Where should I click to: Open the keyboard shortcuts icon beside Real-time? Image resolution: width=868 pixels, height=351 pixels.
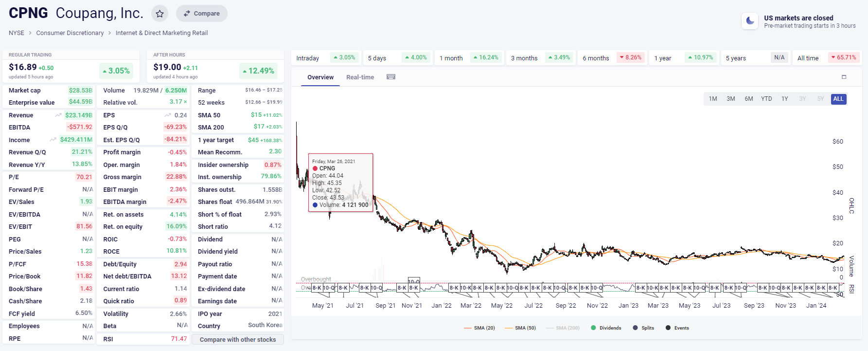click(391, 77)
